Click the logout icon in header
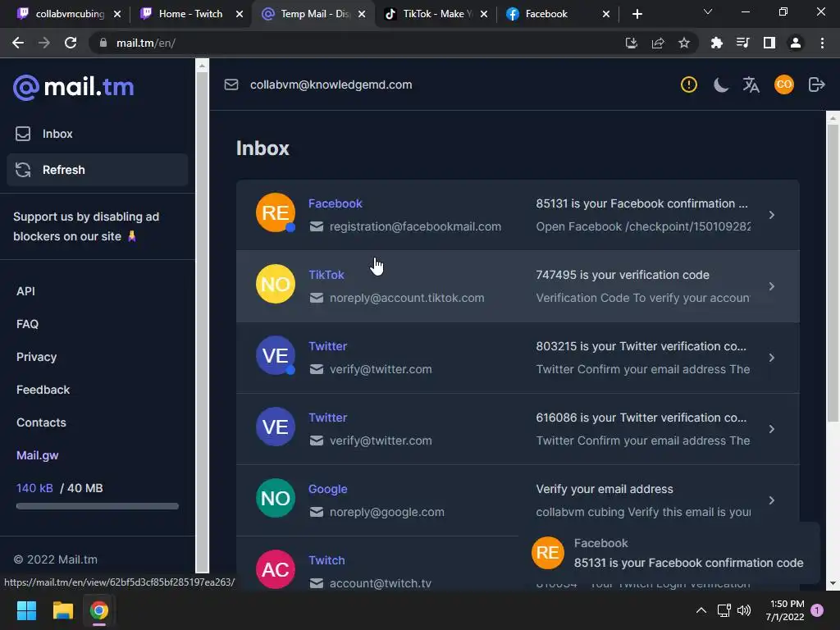Image resolution: width=840 pixels, height=630 pixels. pos(816,84)
